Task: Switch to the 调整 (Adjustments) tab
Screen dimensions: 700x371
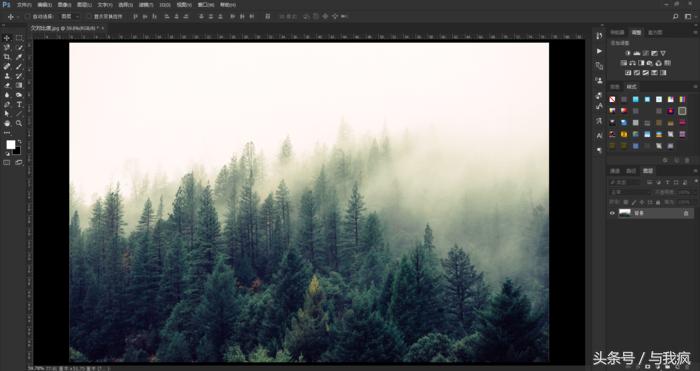Action: pos(637,33)
